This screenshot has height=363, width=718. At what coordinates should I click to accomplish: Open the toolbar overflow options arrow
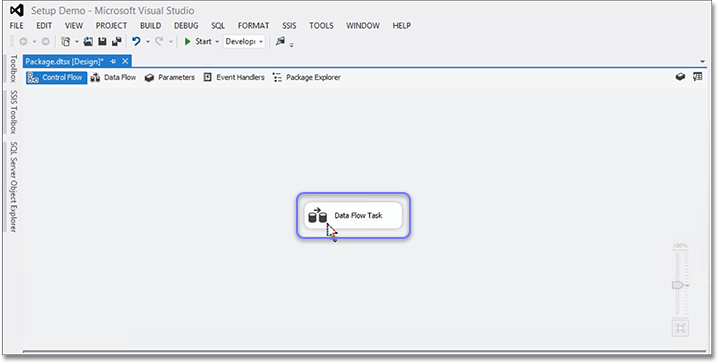tap(292, 45)
